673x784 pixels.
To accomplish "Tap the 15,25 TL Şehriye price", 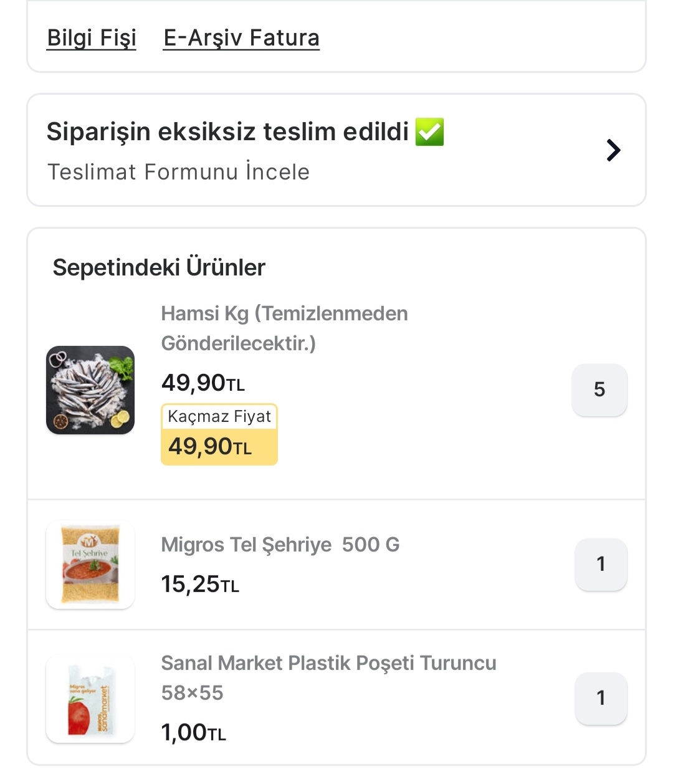I will point(199,585).
